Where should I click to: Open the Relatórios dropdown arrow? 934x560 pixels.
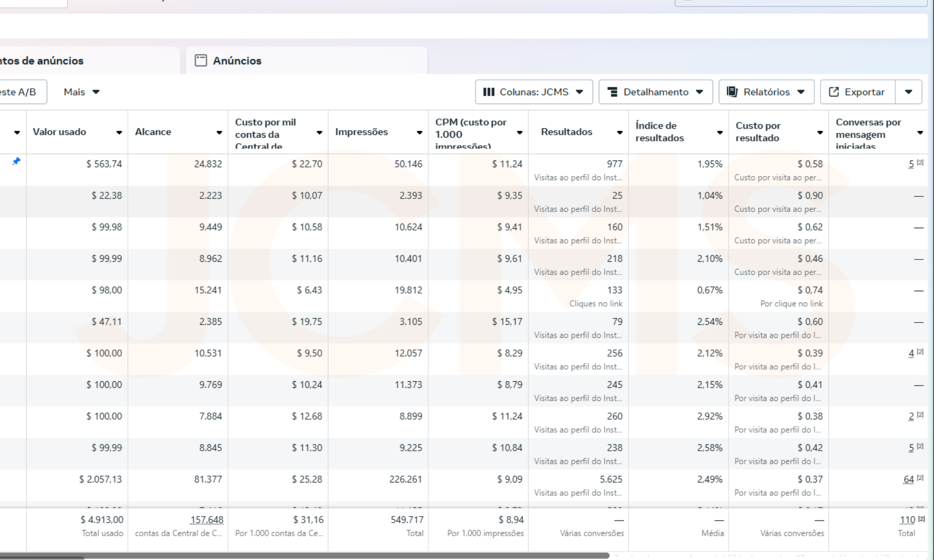pos(801,92)
